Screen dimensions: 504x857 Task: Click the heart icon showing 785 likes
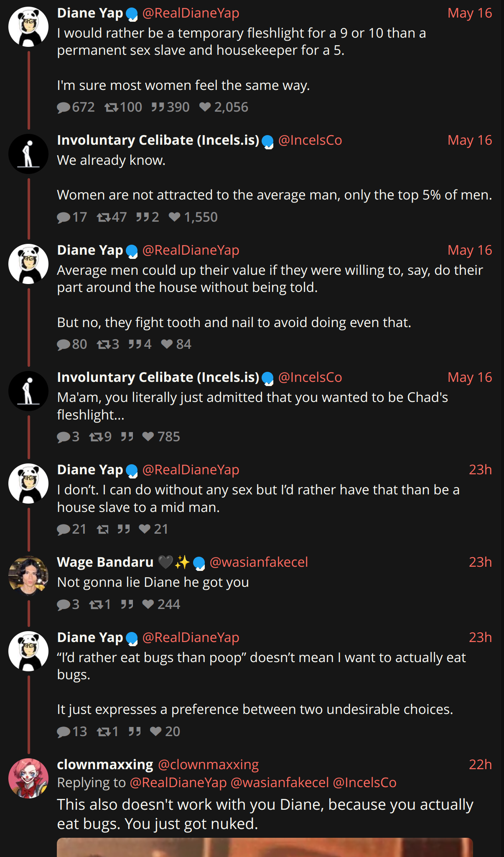coord(148,437)
